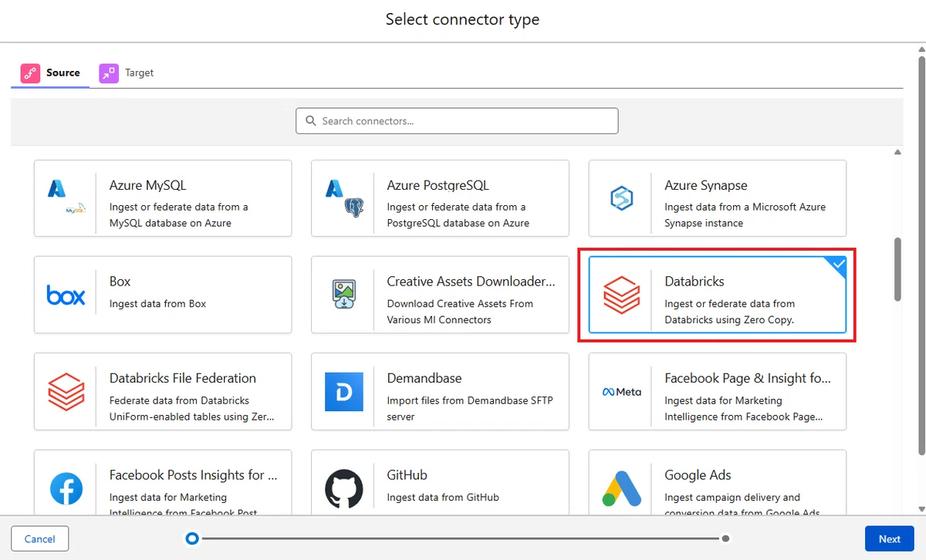Select the Box connector title
Image resolution: width=926 pixels, height=560 pixels.
[120, 282]
